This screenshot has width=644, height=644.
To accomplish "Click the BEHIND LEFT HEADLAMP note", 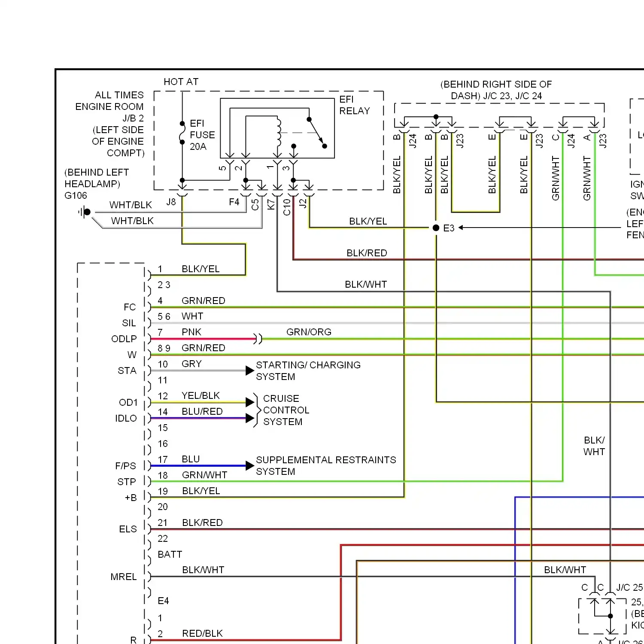I will click(97, 178).
